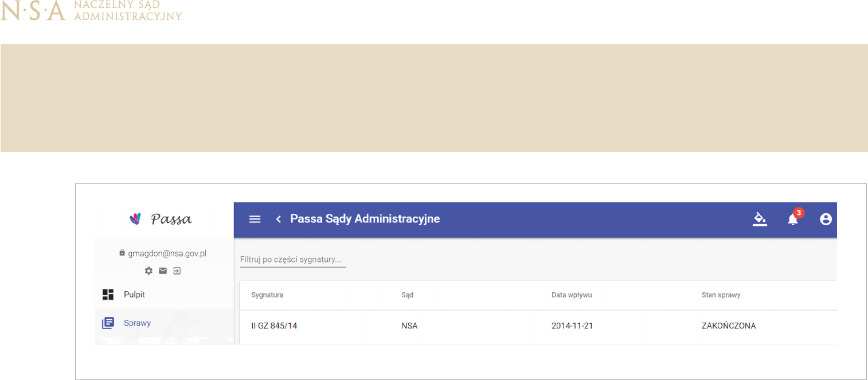The height and width of the screenshot is (380, 868).
Task: Open settings via the gear icon
Action: click(x=149, y=271)
